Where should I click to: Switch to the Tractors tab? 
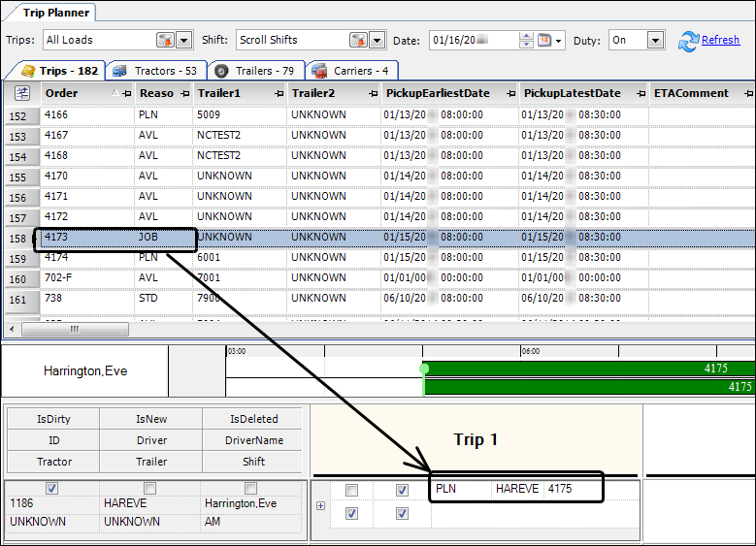click(x=155, y=71)
